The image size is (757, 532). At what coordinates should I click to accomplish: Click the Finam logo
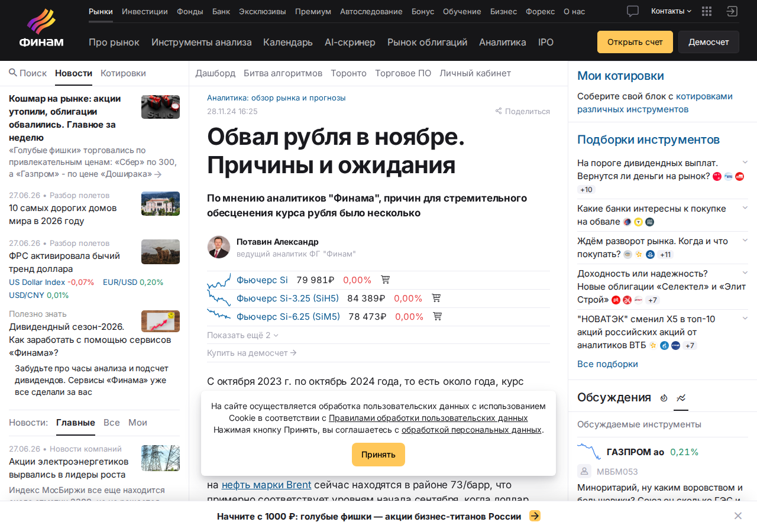coord(41,28)
